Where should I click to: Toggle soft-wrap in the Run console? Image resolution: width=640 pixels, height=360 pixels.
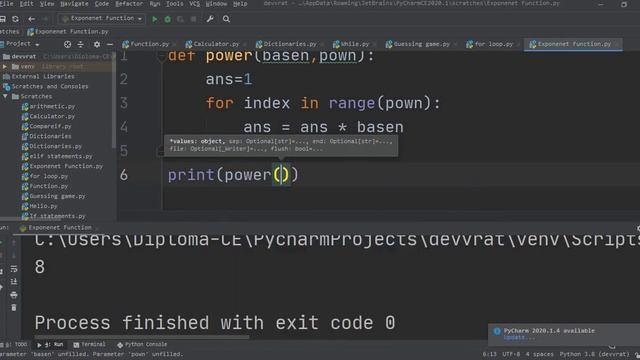(13, 269)
